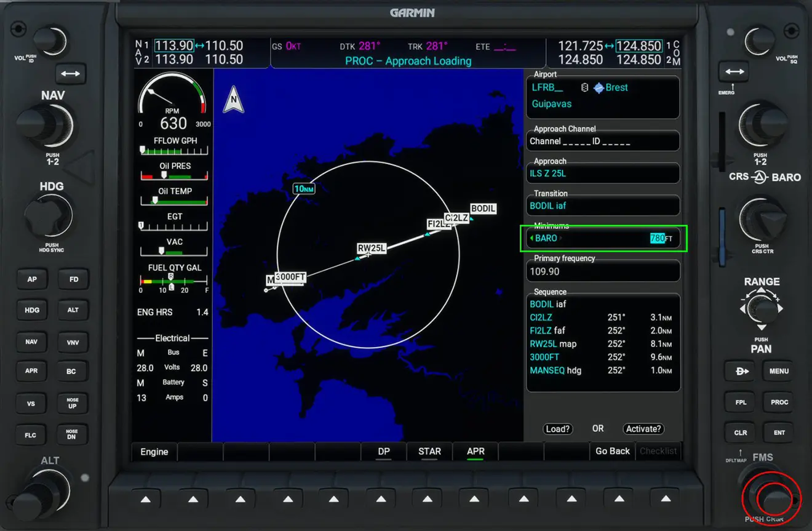This screenshot has width=812, height=531.
Task: Select the STAR softkey
Action: 429,452
